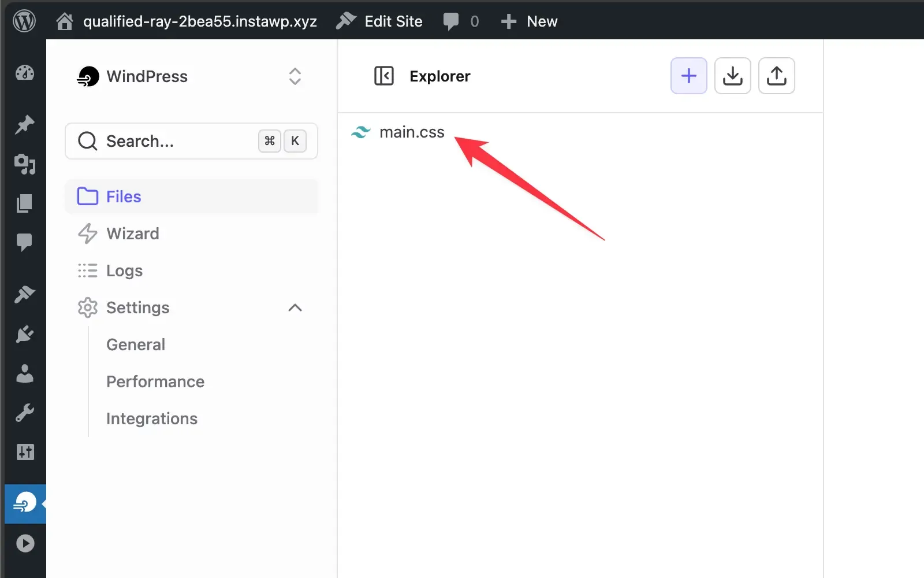924x578 pixels.
Task: Switch to the Logs section
Action: coord(124,271)
